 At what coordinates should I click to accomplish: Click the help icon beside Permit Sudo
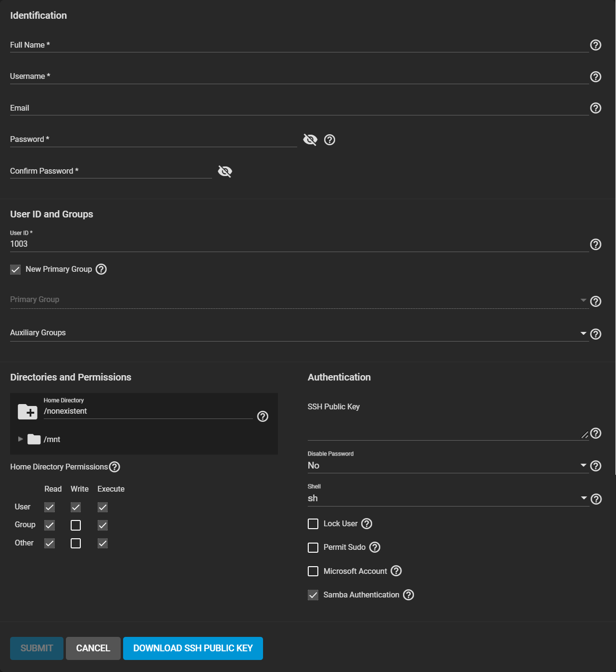tap(375, 547)
